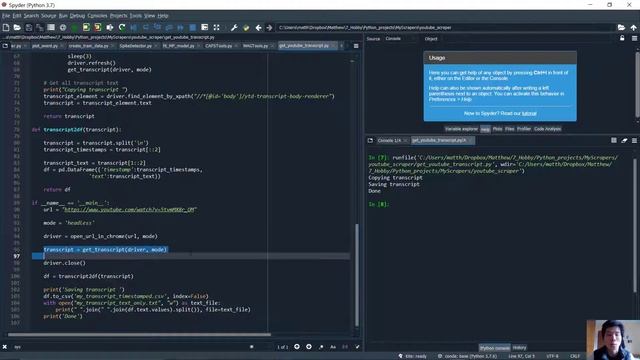
Task: Browse editor tabs icon left of tabs
Action: [x=5, y=46]
